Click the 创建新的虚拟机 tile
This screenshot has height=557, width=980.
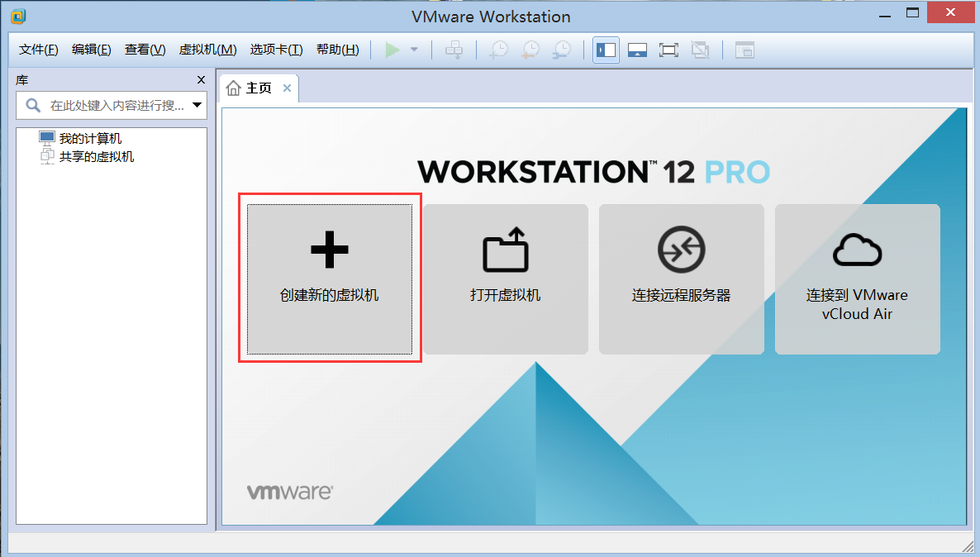[x=330, y=278]
